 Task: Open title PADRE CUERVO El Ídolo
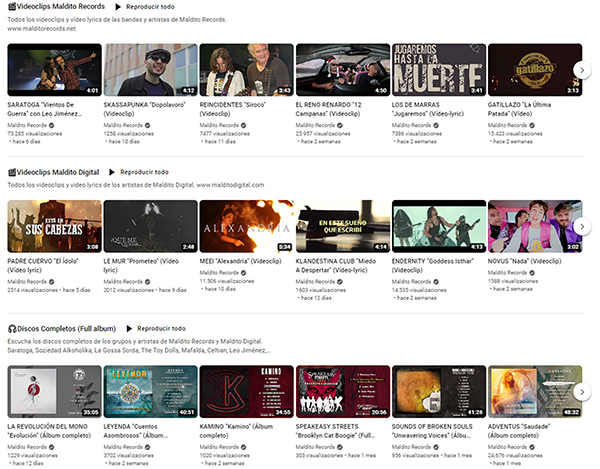tap(43, 265)
